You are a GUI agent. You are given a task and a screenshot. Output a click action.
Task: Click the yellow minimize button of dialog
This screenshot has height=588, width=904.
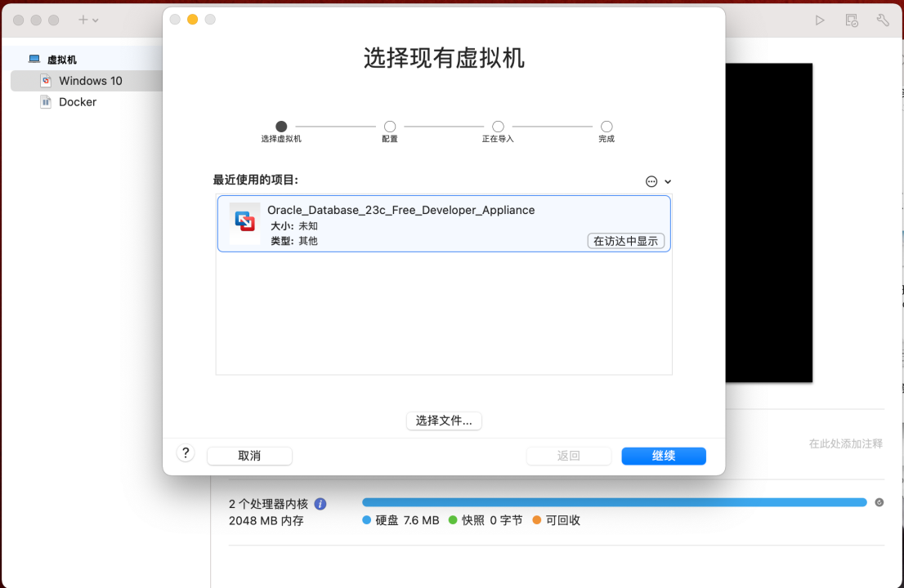pos(193,20)
